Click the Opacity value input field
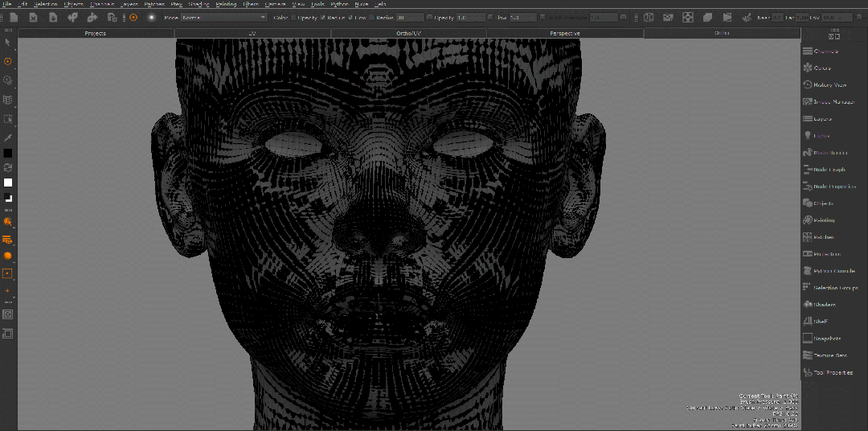The image size is (868, 431). [x=470, y=18]
